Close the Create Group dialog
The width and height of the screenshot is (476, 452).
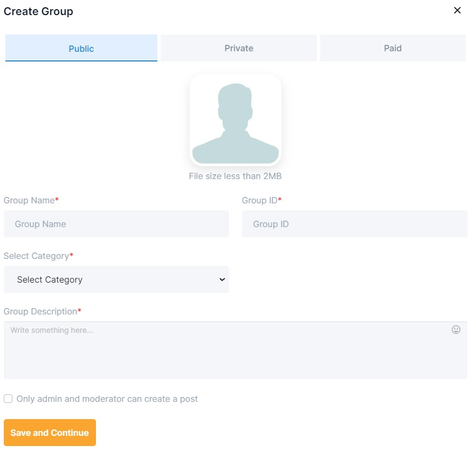point(457,10)
